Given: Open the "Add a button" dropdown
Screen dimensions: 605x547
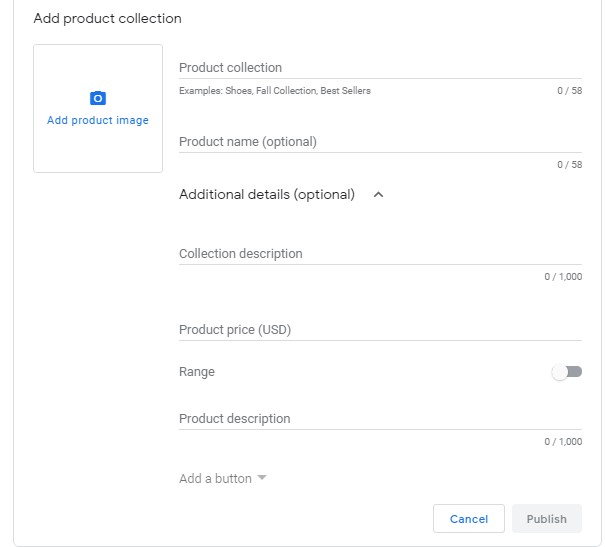Looking at the screenshot, I should 215,479.
